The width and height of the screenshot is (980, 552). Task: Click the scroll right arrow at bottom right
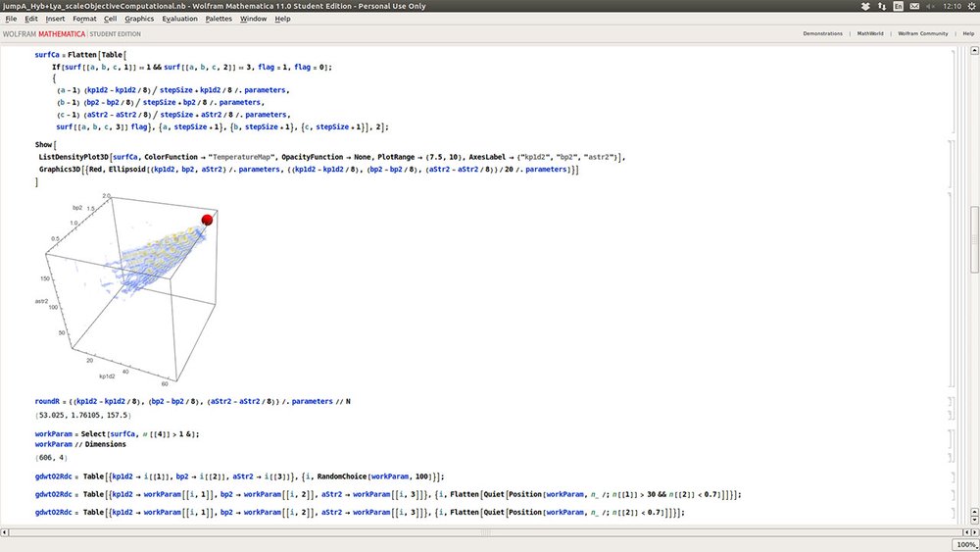[974, 532]
